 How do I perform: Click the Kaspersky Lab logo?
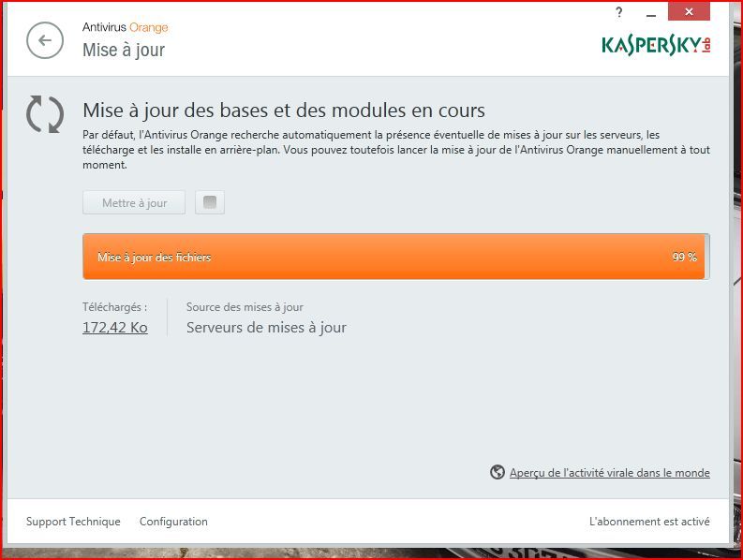(656, 45)
